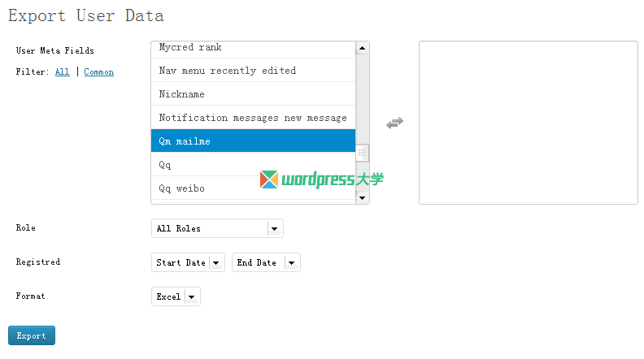The height and width of the screenshot is (359, 644).
Task: Click the meta fields scrollbar thumb
Action: [363, 152]
